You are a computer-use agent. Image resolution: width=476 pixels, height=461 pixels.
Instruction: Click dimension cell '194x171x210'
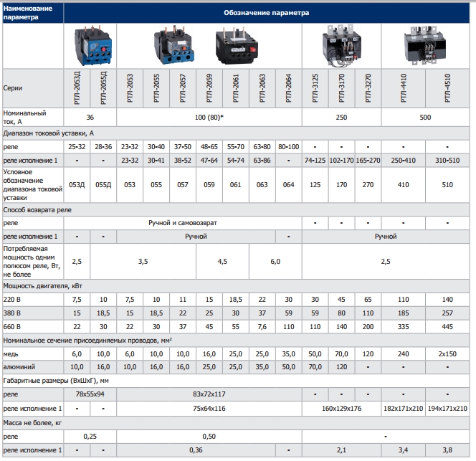(447, 409)
